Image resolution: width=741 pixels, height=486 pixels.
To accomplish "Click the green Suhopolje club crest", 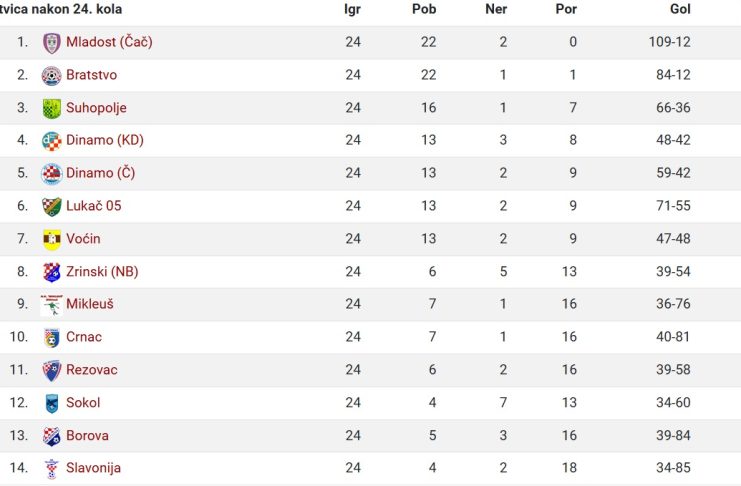I will pyautogui.click(x=52, y=108).
